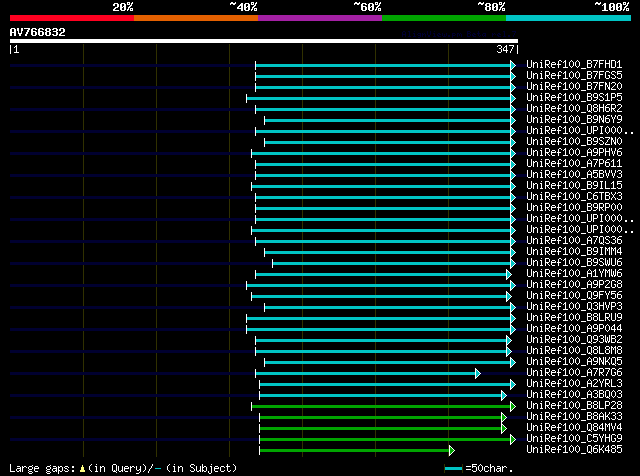Select the UniRef100_A3BQ03 hit
The height and width of the screenshot is (476, 640).
pyautogui.click(x=574, y=395)
